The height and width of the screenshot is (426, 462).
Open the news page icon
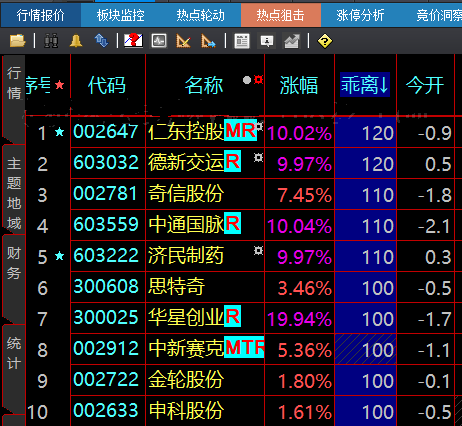242,41
